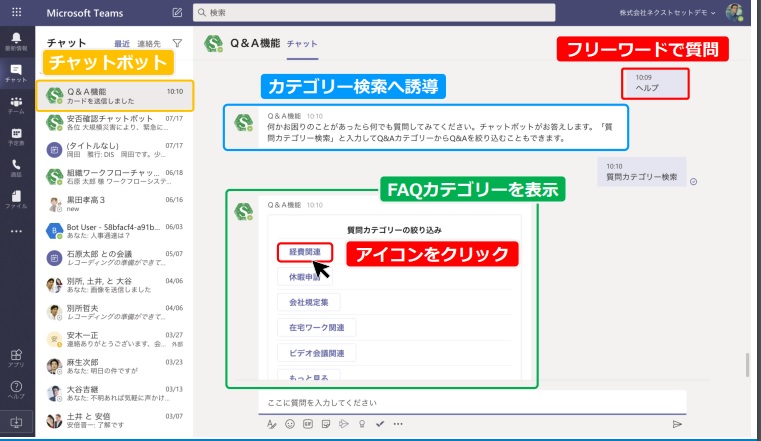Send the message with arrow icon
The width and height of the screenshot is (761, 441).
[677, 425]
